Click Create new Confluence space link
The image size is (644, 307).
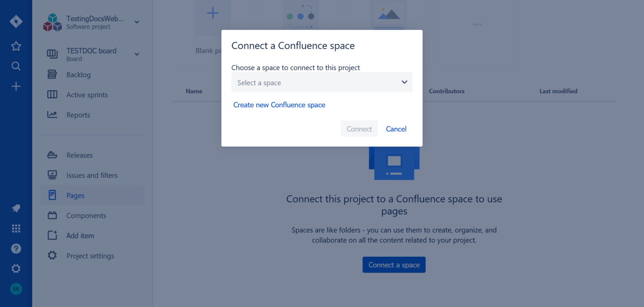point(279,105)
